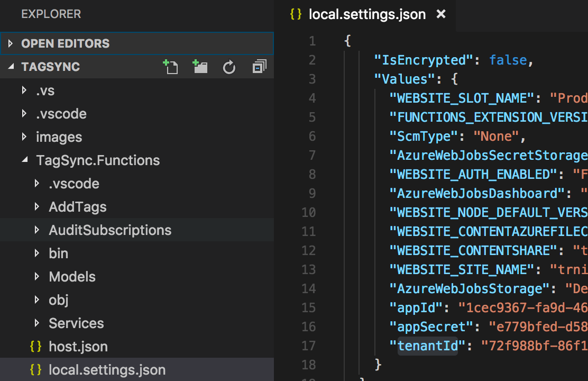This screenshot has width=588, height=381.
Task: Click the false value on line 2
Action: click(x=508, y=60)
